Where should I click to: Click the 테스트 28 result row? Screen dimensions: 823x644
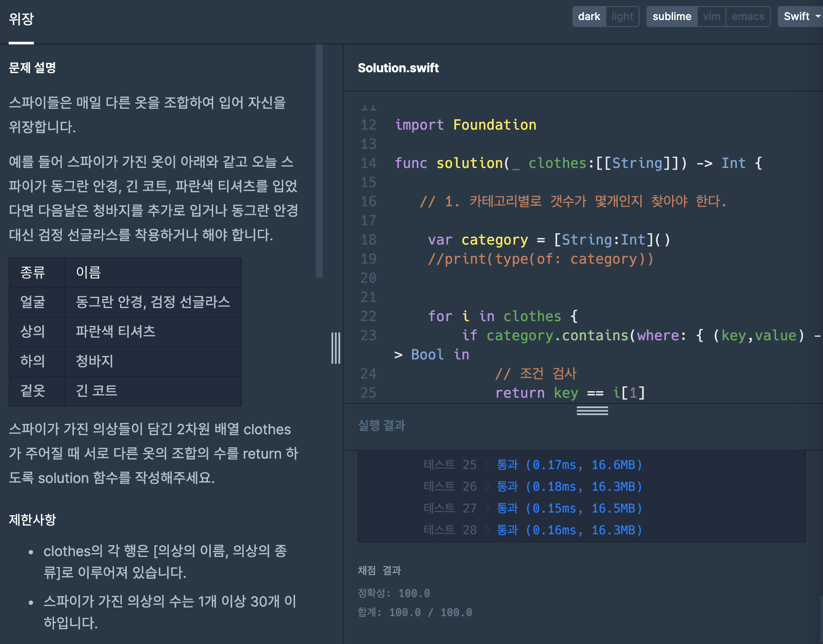[x=533, y=530]
